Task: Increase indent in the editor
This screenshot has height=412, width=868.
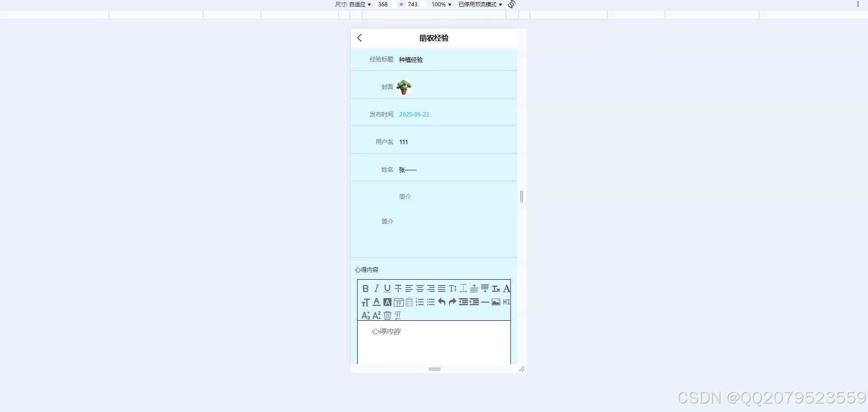Action: (474, 302)
